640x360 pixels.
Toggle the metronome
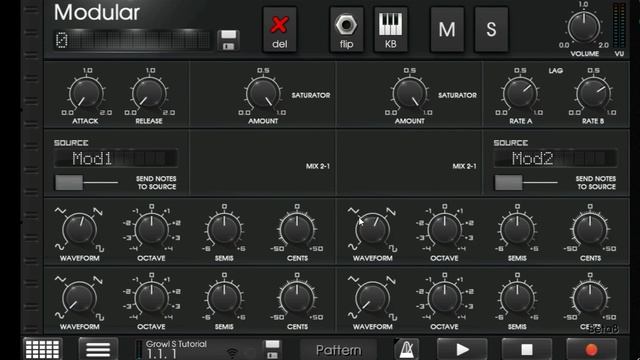click(x=407, y=349)
